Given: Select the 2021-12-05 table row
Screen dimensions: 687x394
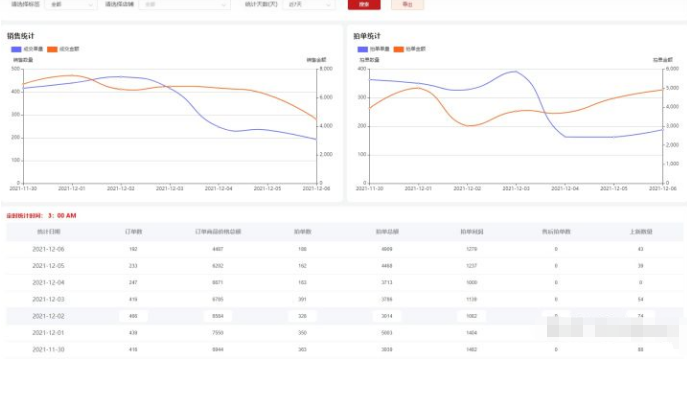Looking at the screenshot, I should tap(344, 266).
